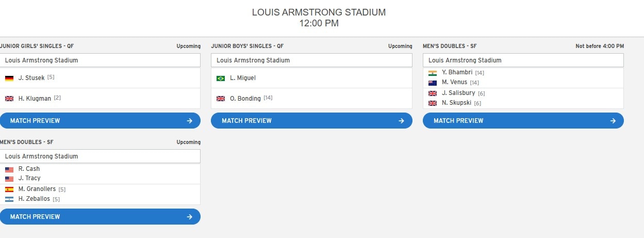Open Match Preview for Stusek vs Klugman

(100, 121)
